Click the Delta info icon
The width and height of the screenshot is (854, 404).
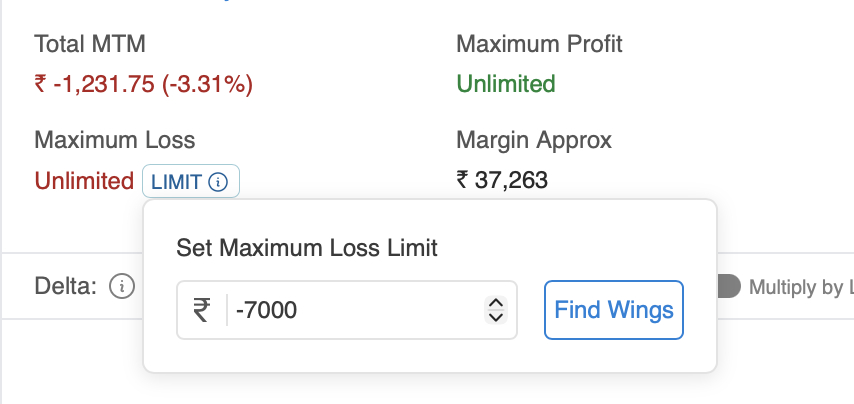(122, 287)
